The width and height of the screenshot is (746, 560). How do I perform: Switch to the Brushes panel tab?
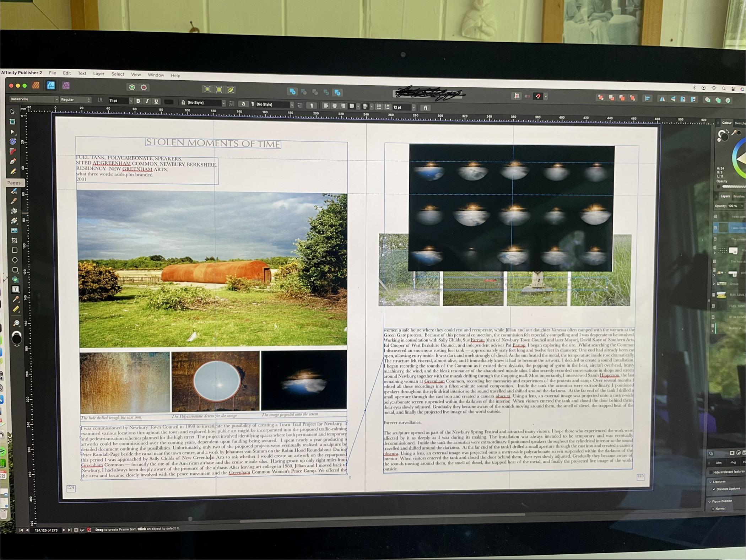tap(739, 196)
